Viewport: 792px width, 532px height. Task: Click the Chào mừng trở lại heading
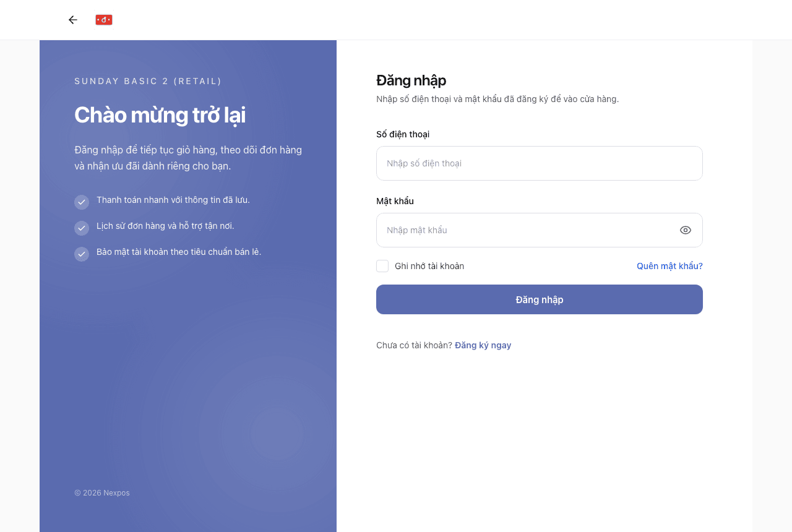tap(160, 116)
